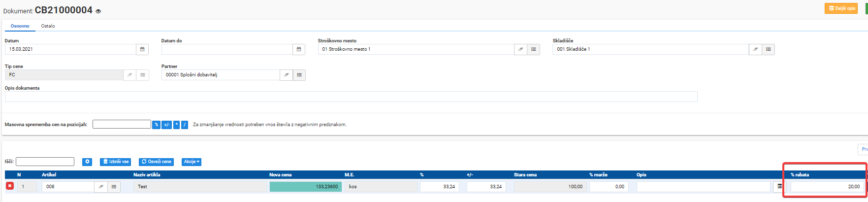The height and width of the screenshot is (202, 868).
Task: Click Izbriši vse button
Action: [116, 162]
